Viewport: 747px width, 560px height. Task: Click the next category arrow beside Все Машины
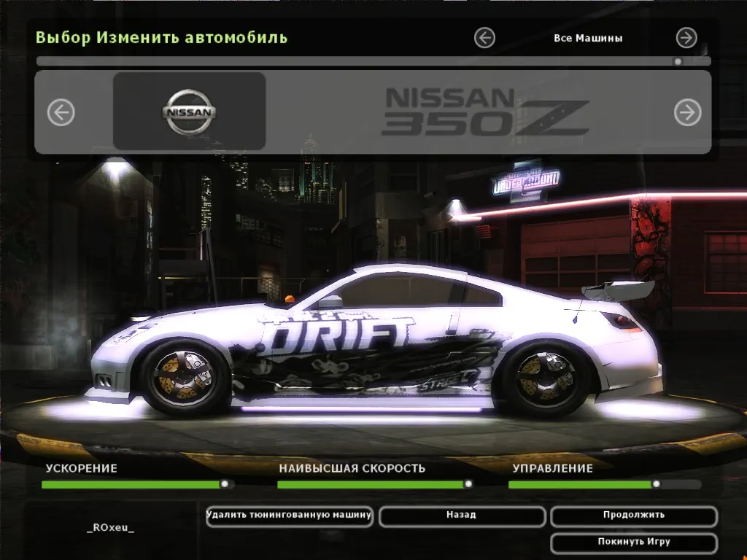coord(686,38)
